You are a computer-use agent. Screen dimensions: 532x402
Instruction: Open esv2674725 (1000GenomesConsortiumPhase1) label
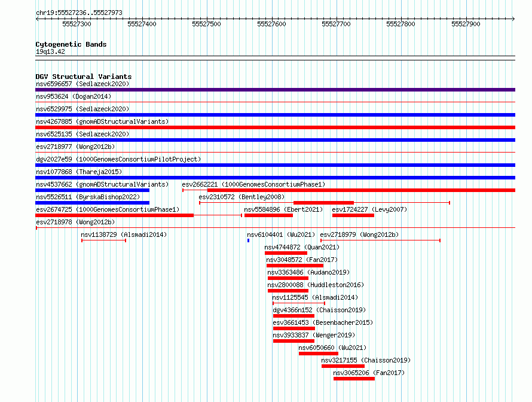(108, 209)
